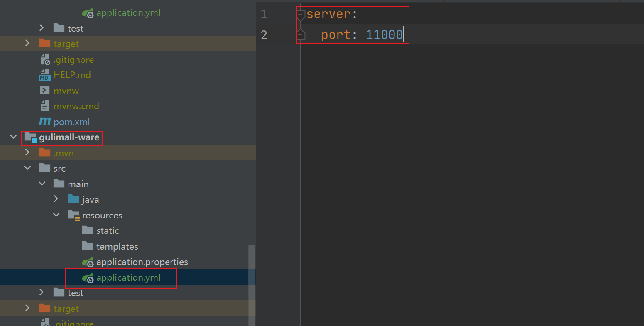644x326 pixels.
Task: Select the mvnw.cmd file name
Action: pyautogui.click(x=76, y=106)
